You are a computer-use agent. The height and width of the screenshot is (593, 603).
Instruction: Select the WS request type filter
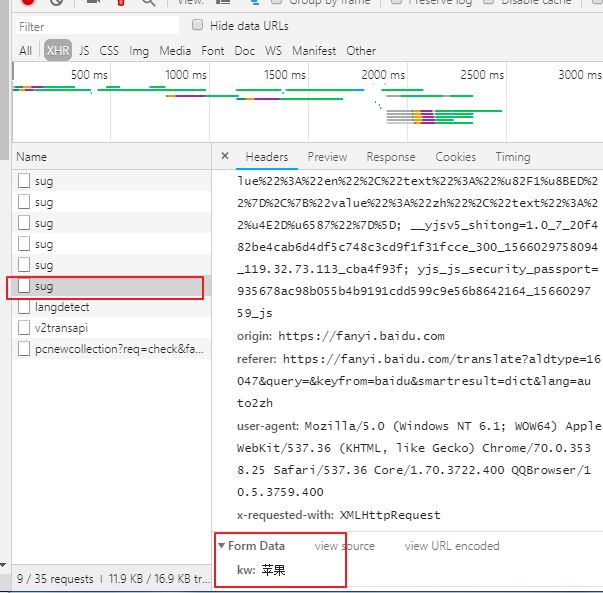point(273,50)
